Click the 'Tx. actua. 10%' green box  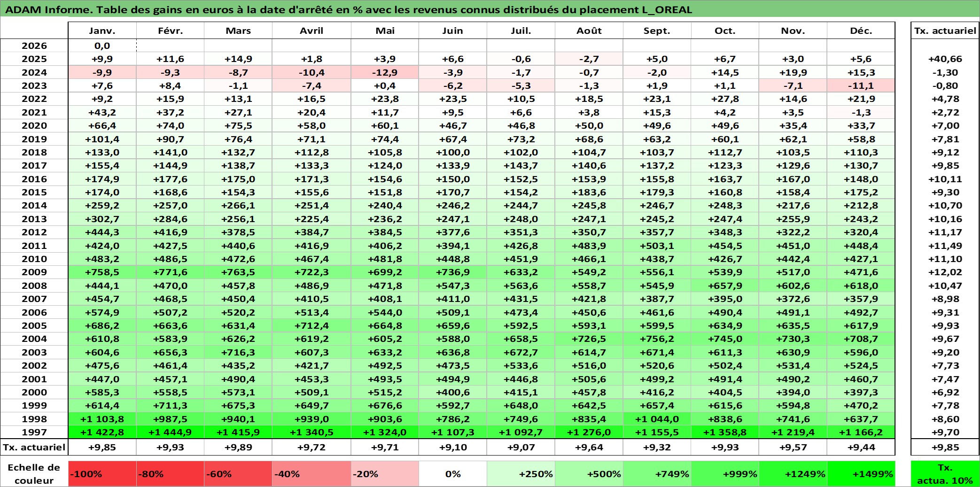(945, 474)
